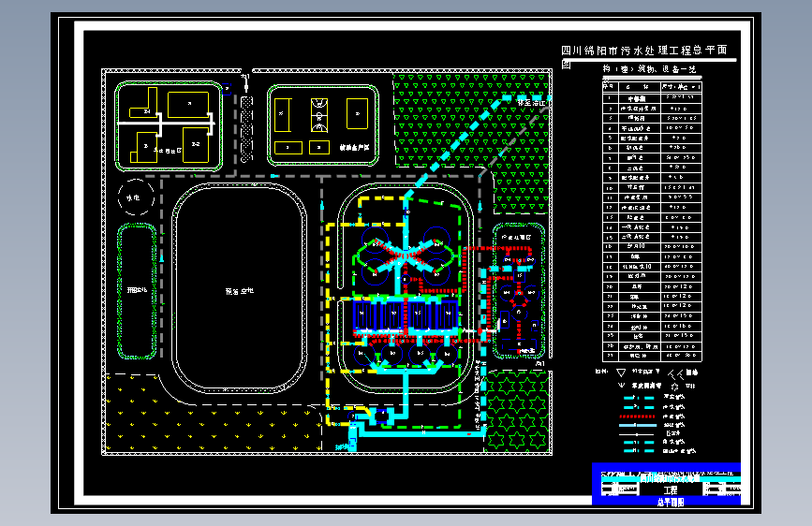Click the row number 27 cell in the table
The height and width of the screenshot is (526, 812).
click(x=610, y=357)
